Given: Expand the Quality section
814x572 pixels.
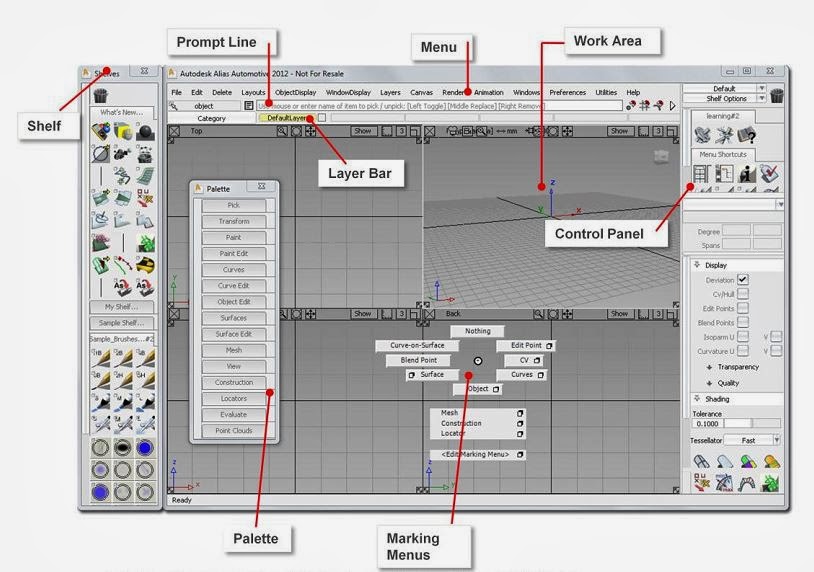Looking at the screenshot, I should (709, 383).
